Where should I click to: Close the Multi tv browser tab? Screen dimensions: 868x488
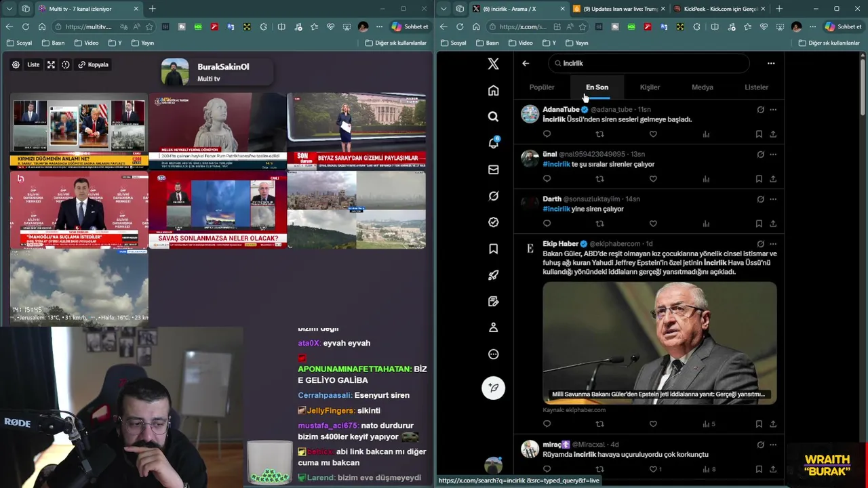(x=136, y=9)
